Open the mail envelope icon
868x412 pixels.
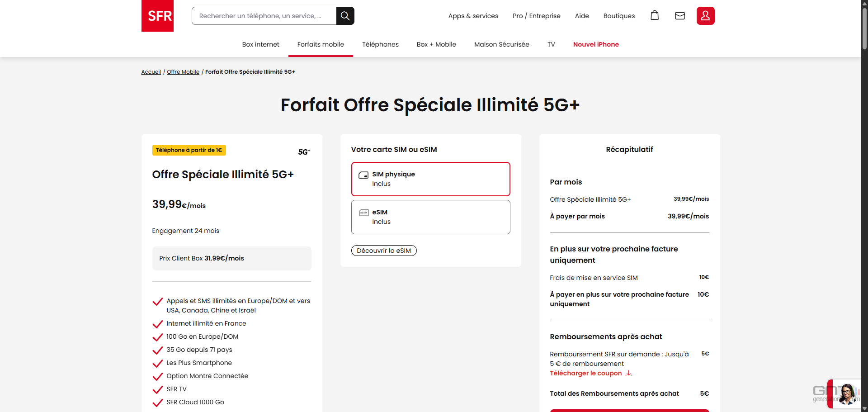(x=680, y=16)
